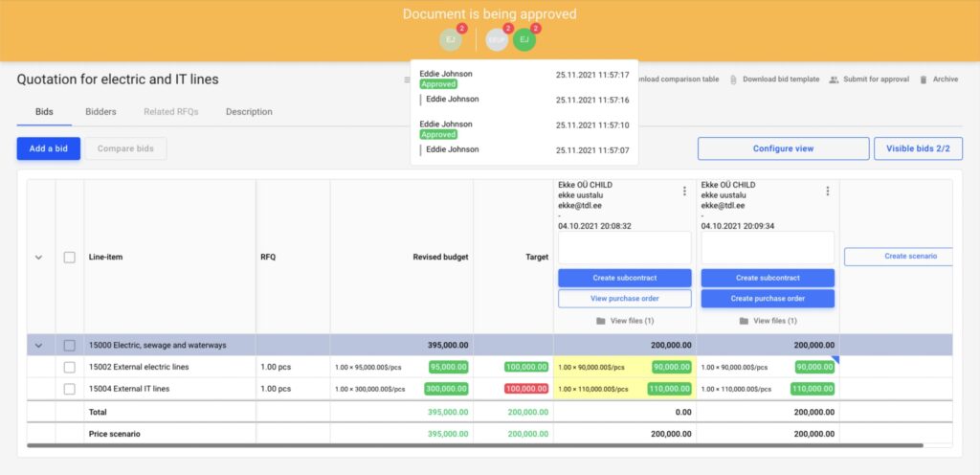Click the Line-item column header
Viewport: 980px width, 475px height.
(105, 257)
